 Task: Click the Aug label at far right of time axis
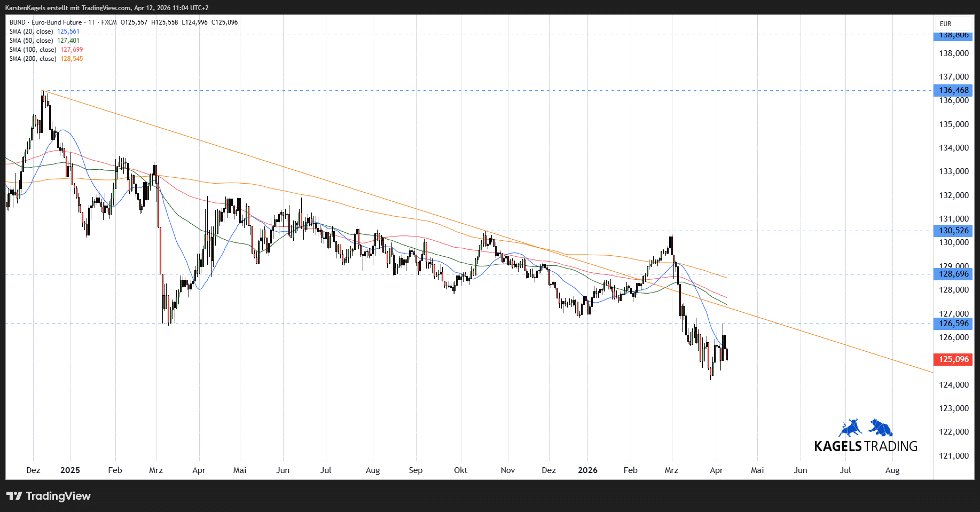click(892, 470)
